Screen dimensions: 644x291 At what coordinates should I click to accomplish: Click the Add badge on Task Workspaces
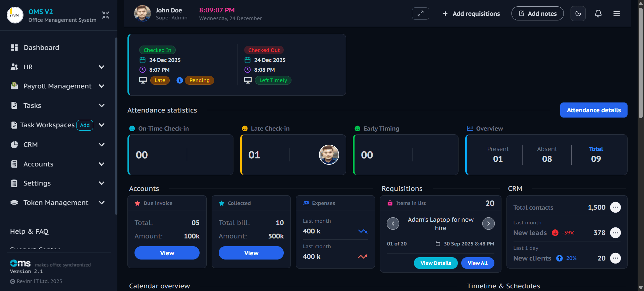(x=85, y=125)
